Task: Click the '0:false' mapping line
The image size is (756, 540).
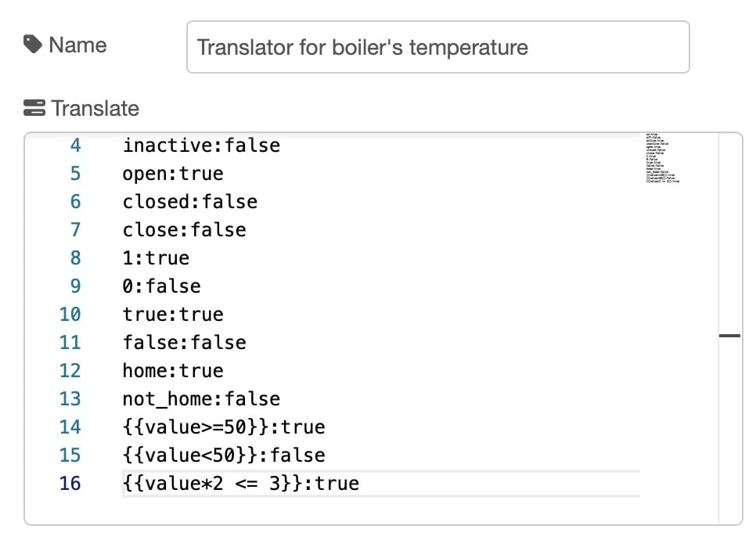Action: point(161,286)
